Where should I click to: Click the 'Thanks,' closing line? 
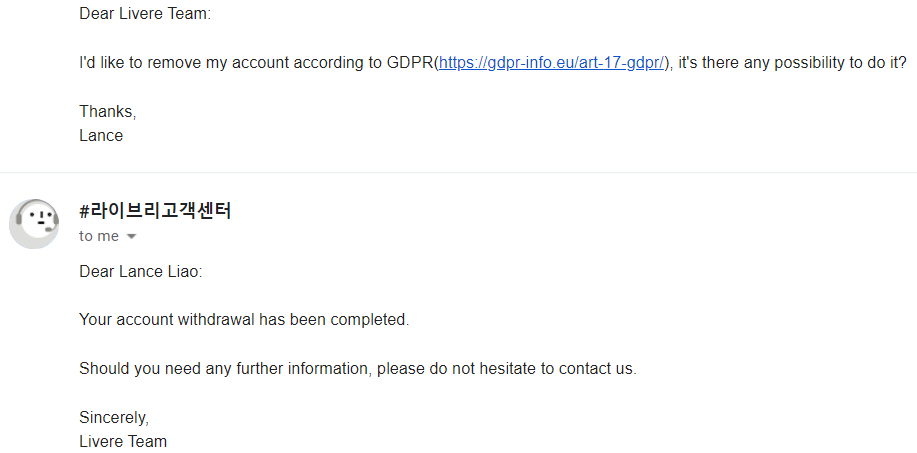(108, 112)
